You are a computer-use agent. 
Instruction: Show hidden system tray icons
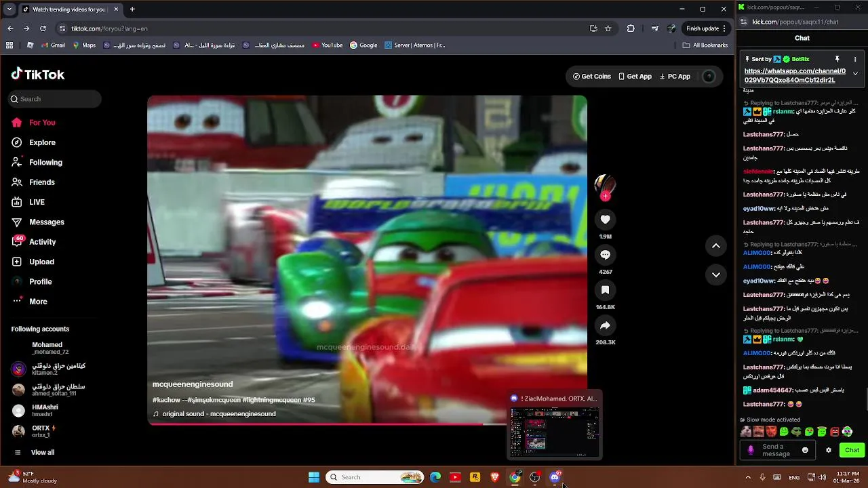(x=748, y=477)
